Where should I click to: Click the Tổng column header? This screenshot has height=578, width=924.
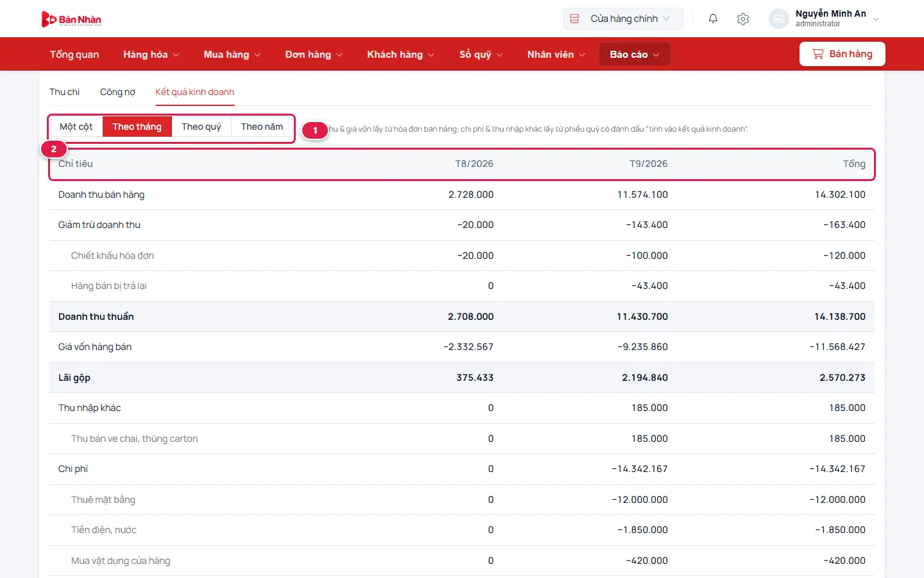coord(854,164)
